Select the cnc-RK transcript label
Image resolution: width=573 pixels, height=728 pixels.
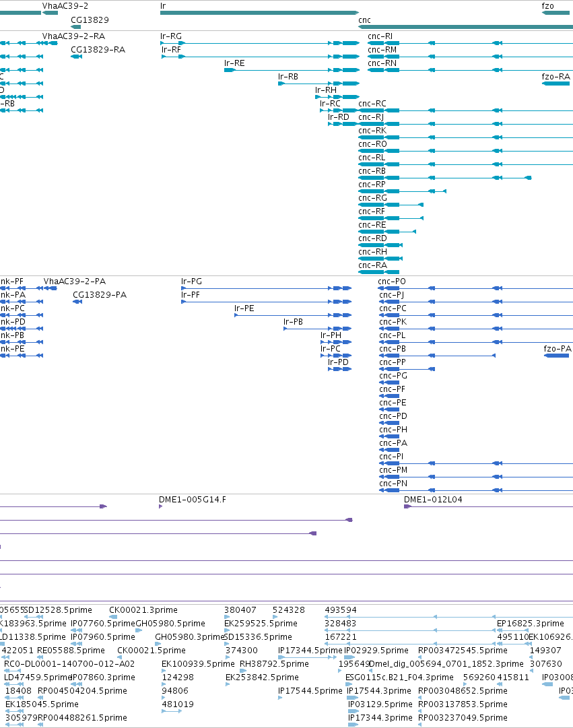372,131
